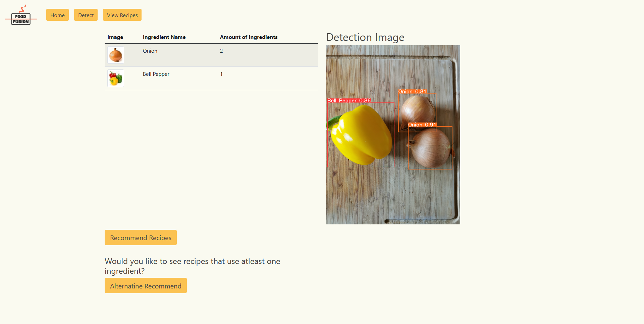Click the onion thumbnail in the table
Viewport: 644px width, 324px height.
pos(115,55)
